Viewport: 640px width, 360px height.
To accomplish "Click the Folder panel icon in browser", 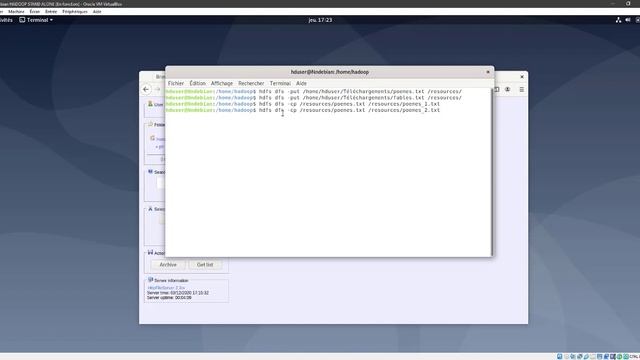I will click(x=150, y=124).
